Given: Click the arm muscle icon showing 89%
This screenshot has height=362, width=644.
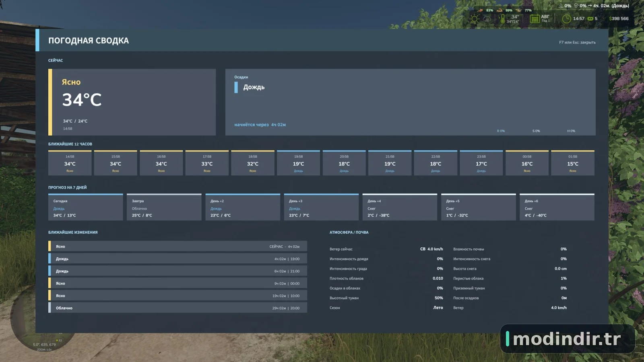Looking at the screenshot, I should coord(500,10).
